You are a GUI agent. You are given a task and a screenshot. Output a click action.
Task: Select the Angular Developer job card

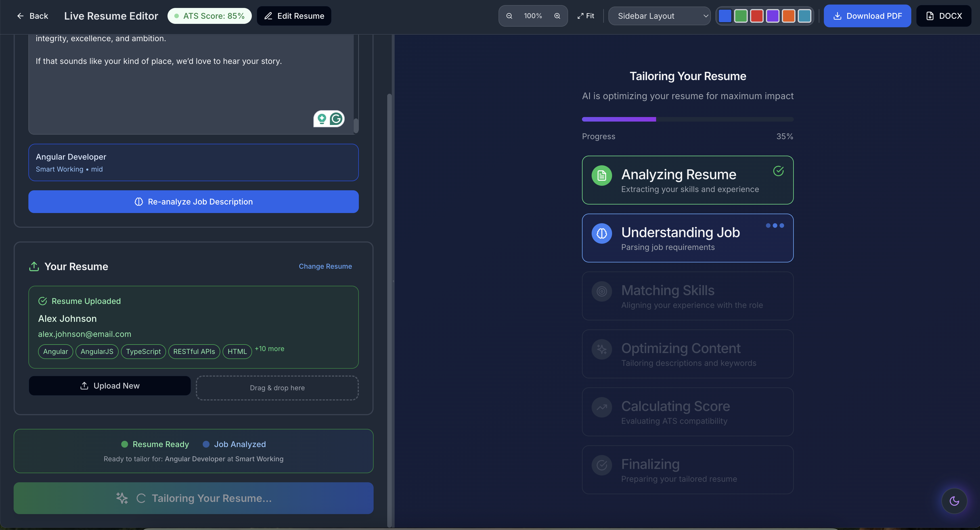tap(194, 162)
